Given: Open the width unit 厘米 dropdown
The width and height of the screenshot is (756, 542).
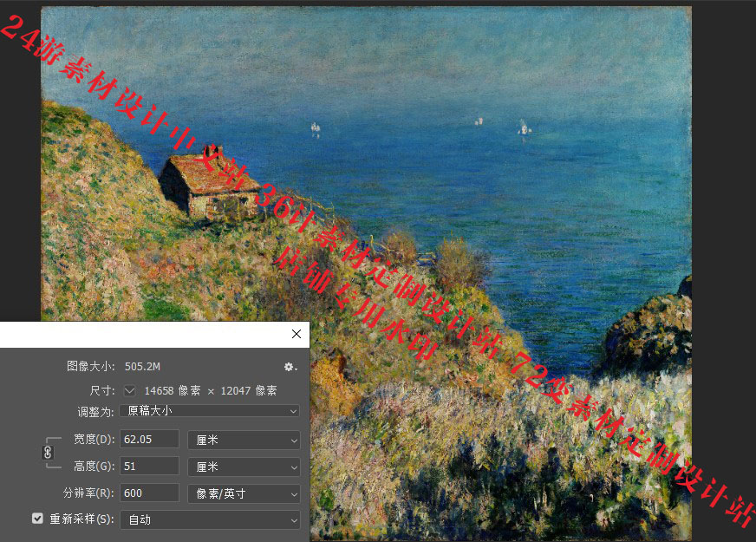Looking at the screenshot, I should 244,441.
